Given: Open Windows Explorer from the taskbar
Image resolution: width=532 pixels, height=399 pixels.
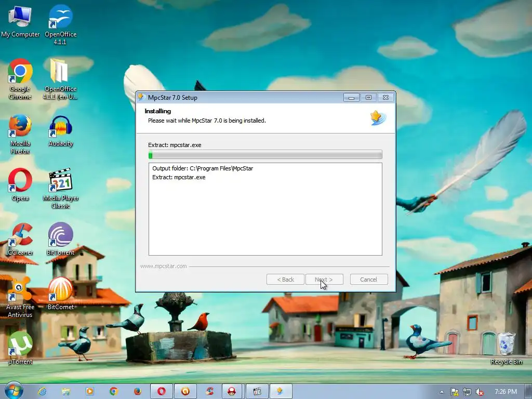Looking at the screenshot, I should coord(65,392).
